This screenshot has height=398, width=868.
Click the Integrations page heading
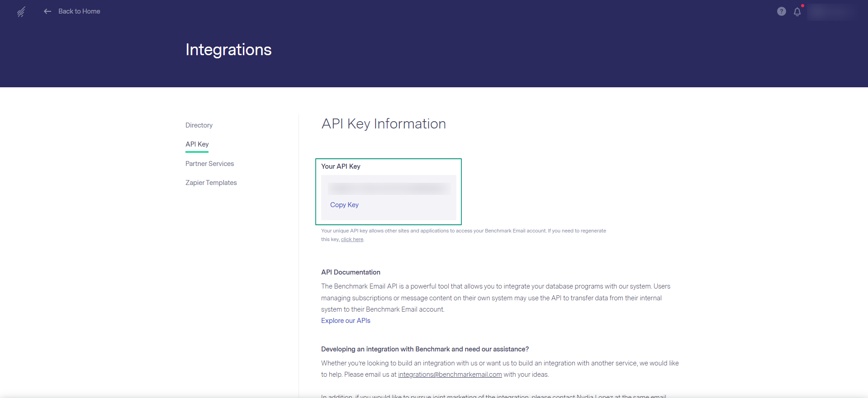point(228,50)
